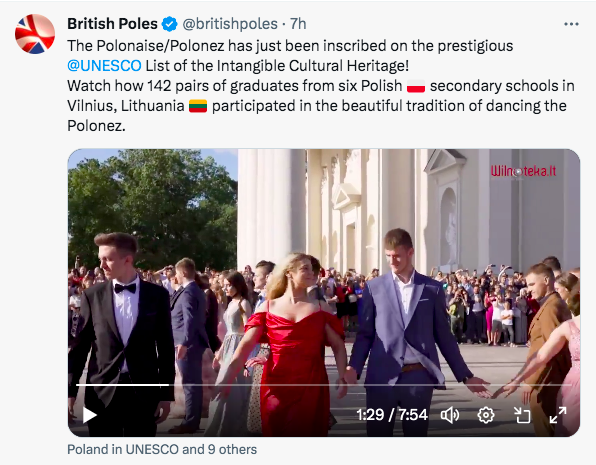596x465 pixels.
Task: Play the Polonez video
Action: tap(90, 415)
